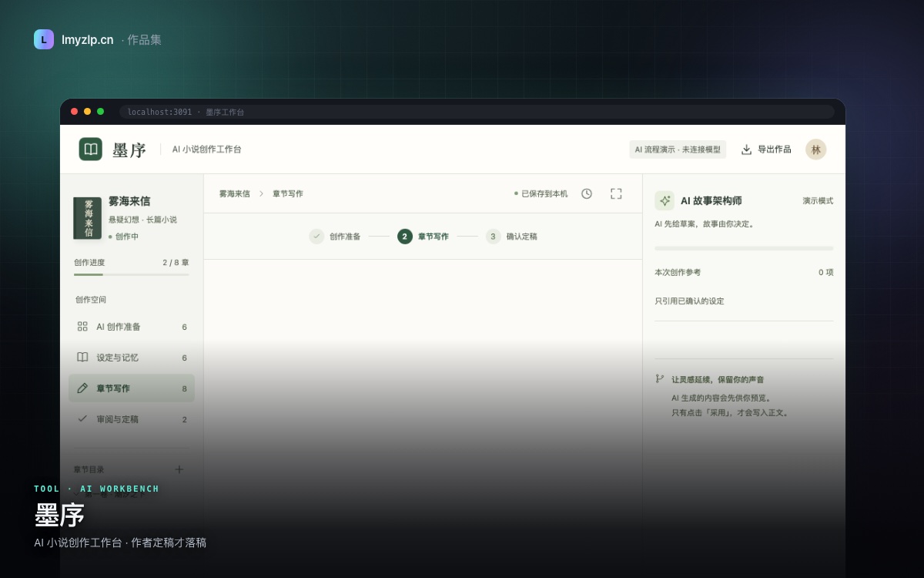924x578 pixels.
Task: Click the AI 小说创作工作台 header subtitle
Action: (206, 150)
